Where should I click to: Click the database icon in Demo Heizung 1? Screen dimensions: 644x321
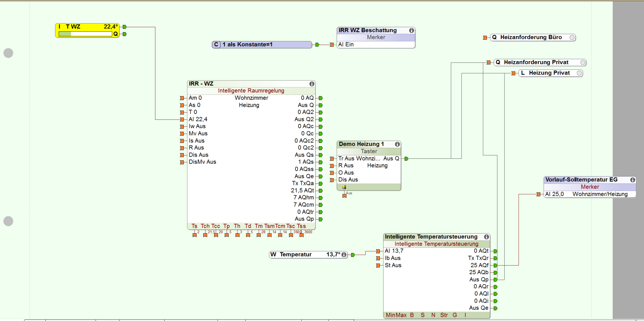pyautogui.click(x=344, y=187)
